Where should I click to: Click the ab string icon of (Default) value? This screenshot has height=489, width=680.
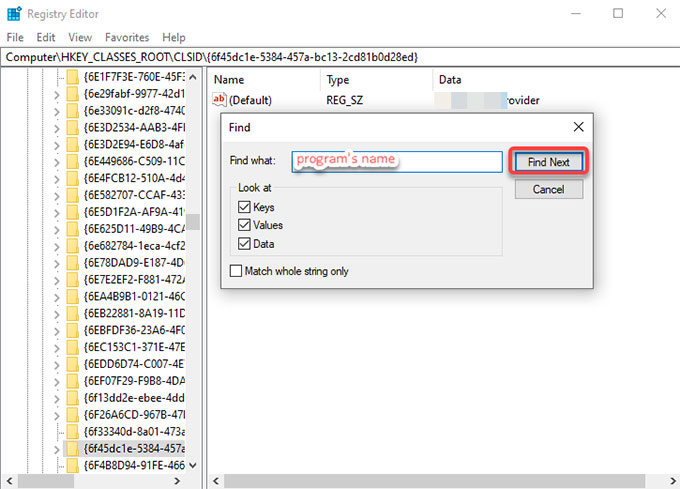(219, 100)
